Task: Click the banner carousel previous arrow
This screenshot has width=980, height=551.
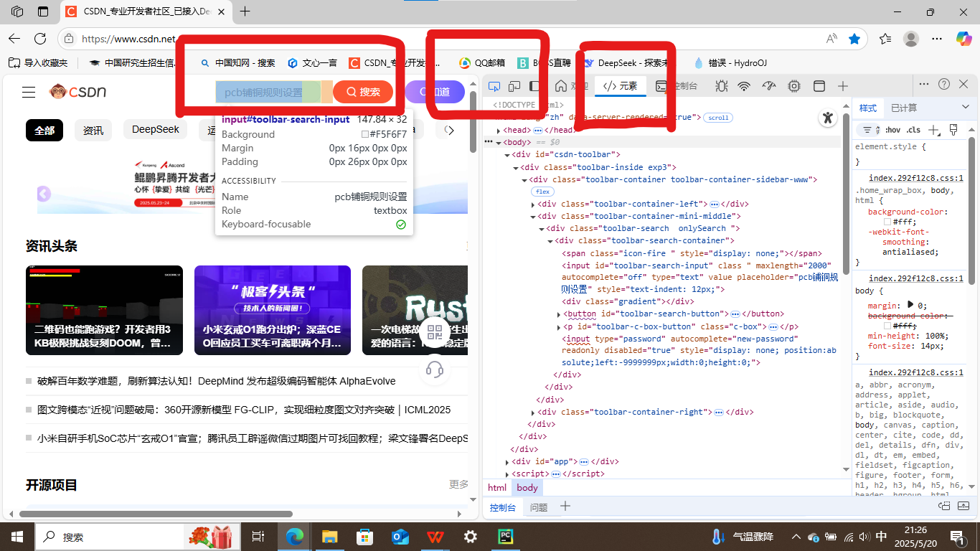Action: pyautogui.click(x=43, y=194)
